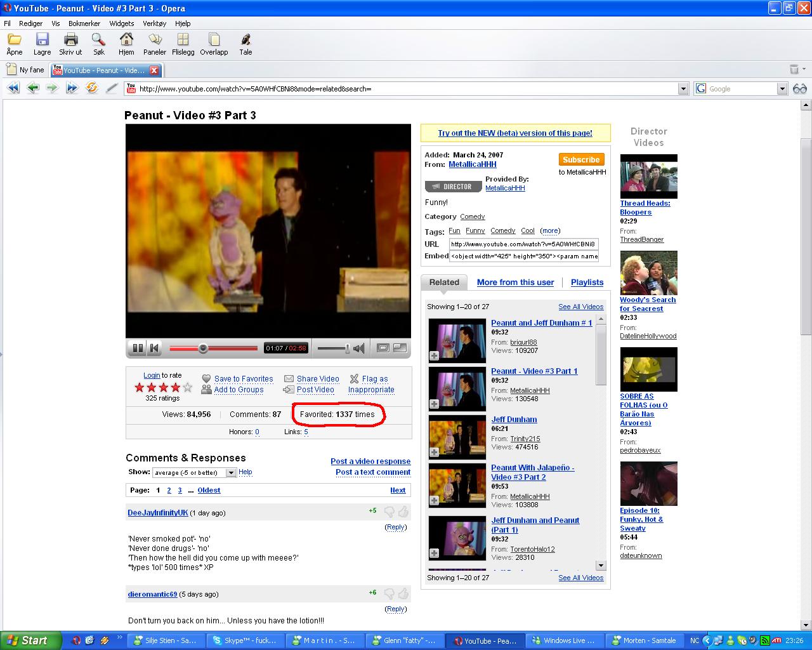Open the Fil menu
This screenshot has width=812, height=650.
coord(7,23)
